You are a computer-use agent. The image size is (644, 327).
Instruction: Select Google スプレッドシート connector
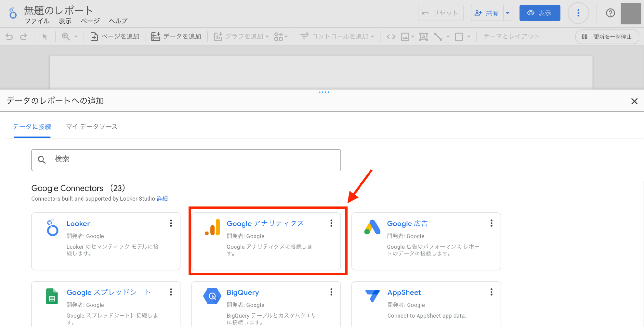click(106, 304)
